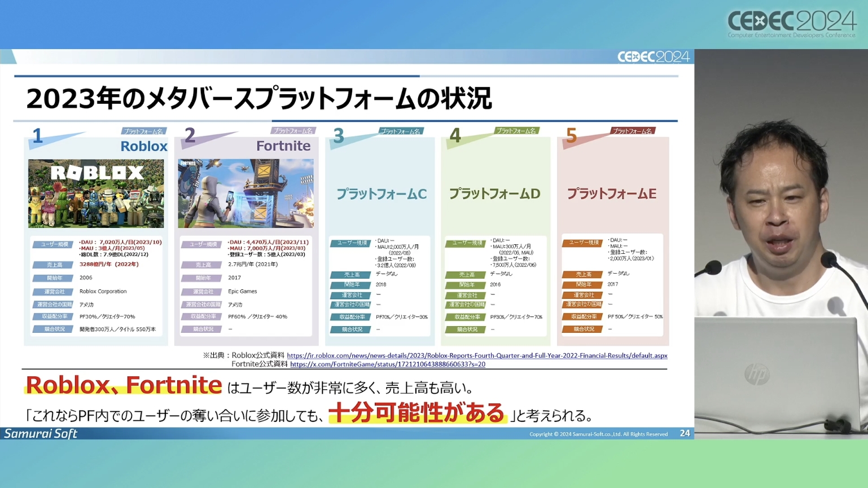Select the slide title '2023年のメタバースプラットフォームの状況'
Viewport: 868px width, 488px height.
tap(259, 99)
